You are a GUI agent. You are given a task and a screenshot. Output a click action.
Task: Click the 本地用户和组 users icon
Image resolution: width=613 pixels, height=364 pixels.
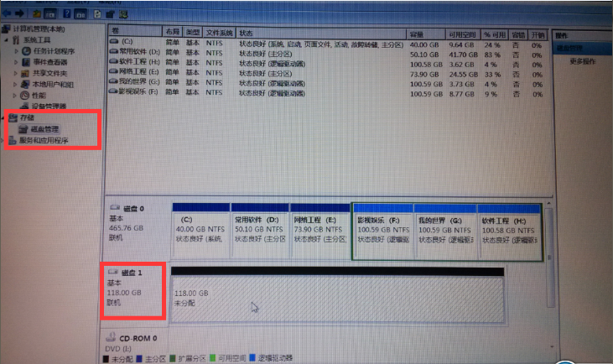click(x=25, y=84)
